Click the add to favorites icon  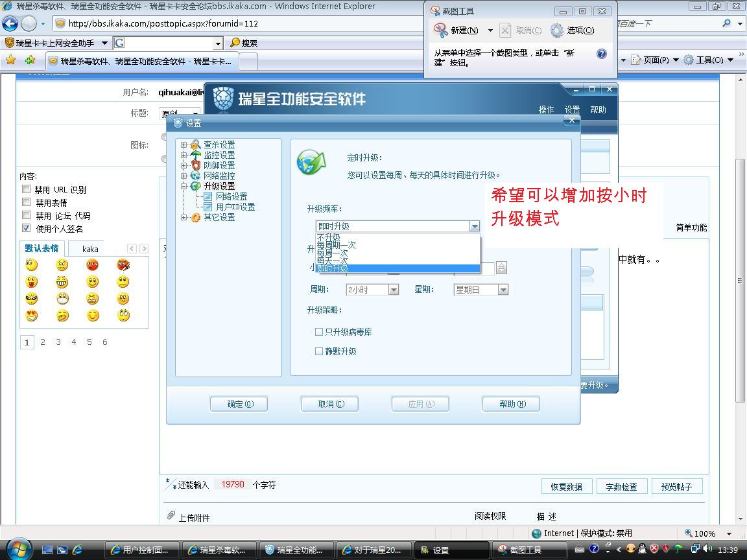(30, 60)
